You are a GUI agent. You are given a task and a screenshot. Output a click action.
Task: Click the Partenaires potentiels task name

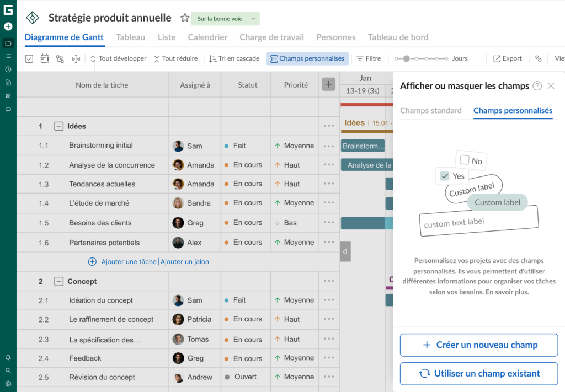pyautogui.click(x=104, y=243)
